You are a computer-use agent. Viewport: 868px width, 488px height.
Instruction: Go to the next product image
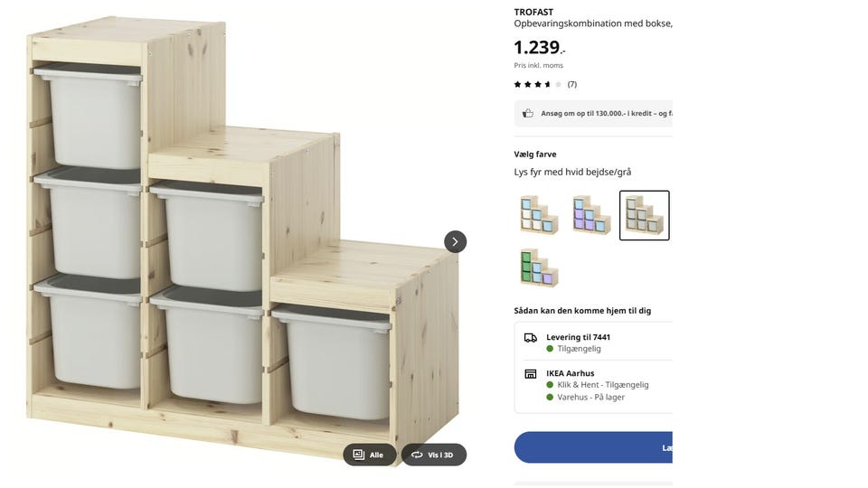[455, 241]
